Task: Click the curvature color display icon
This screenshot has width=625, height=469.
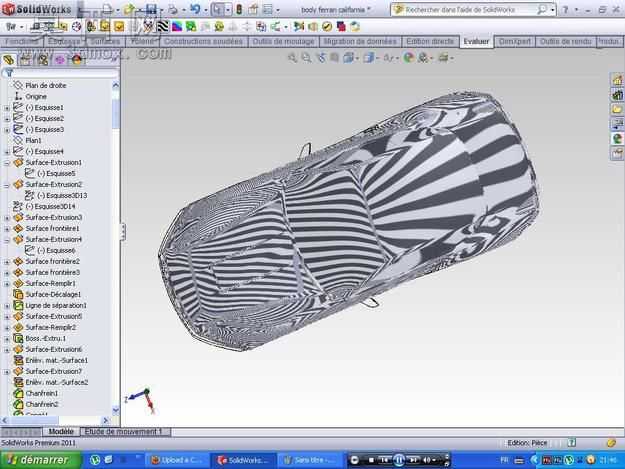Action: click(x=177, y=26)
